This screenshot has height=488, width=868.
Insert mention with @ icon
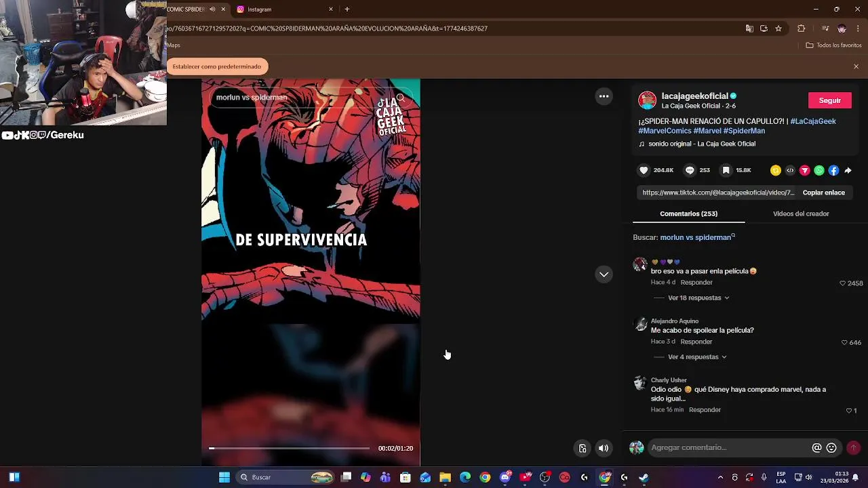[x=816, y=448]
